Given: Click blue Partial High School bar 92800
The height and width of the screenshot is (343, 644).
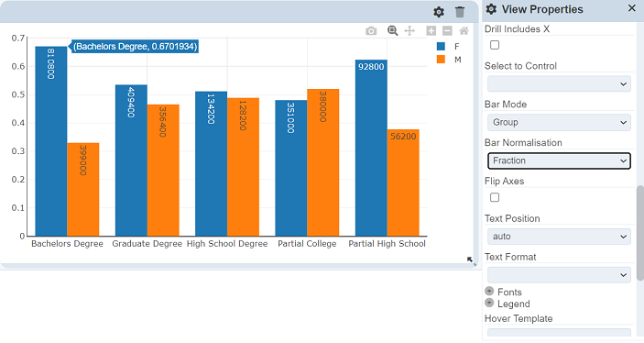Looking at the screenshot, I should tap(371, 148).
